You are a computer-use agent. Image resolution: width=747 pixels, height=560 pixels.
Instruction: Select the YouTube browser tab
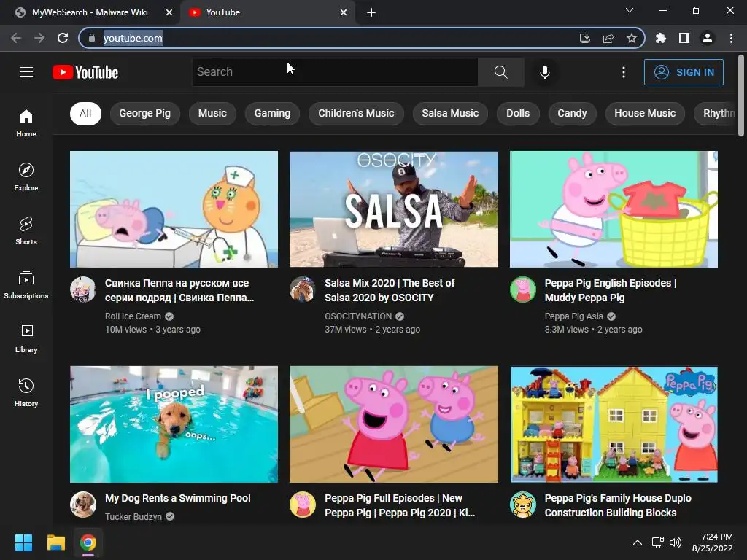[x=267, y=12]
